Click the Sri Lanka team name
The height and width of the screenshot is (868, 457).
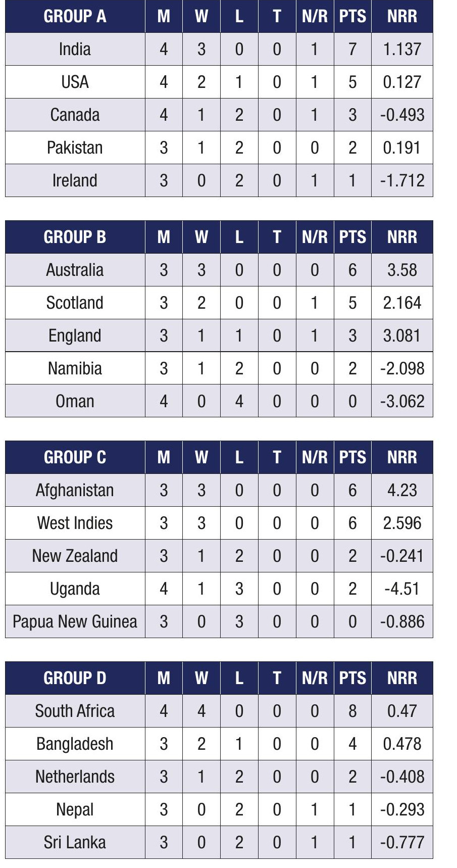click(75, 842)
